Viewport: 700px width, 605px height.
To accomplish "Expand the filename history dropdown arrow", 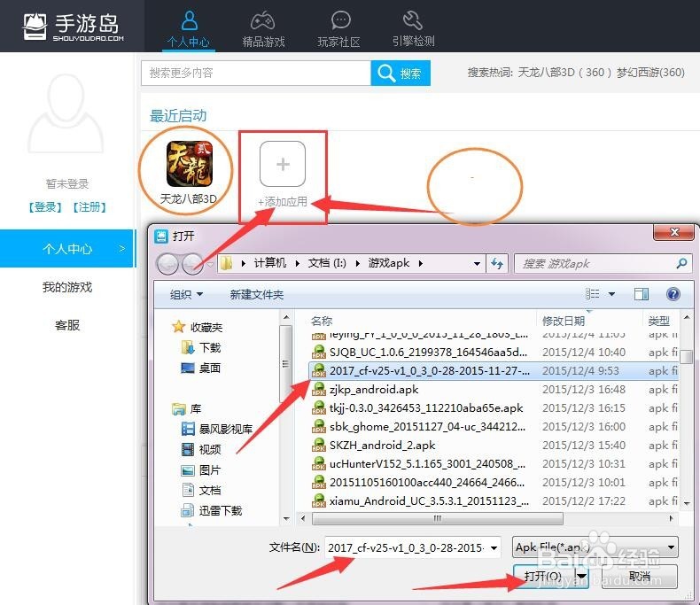I will tap(494, 548).
